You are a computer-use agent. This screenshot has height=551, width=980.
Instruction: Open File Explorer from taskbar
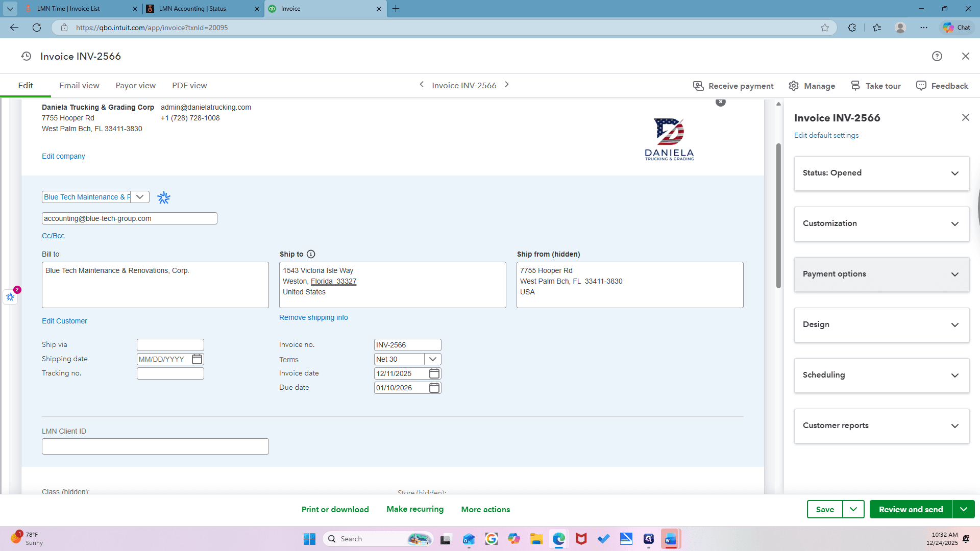pyautogui.click(x=536, y=539)
